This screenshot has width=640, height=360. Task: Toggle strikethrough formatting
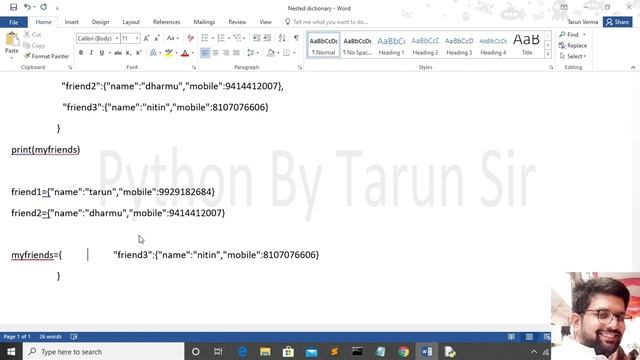tap(118, 53)
